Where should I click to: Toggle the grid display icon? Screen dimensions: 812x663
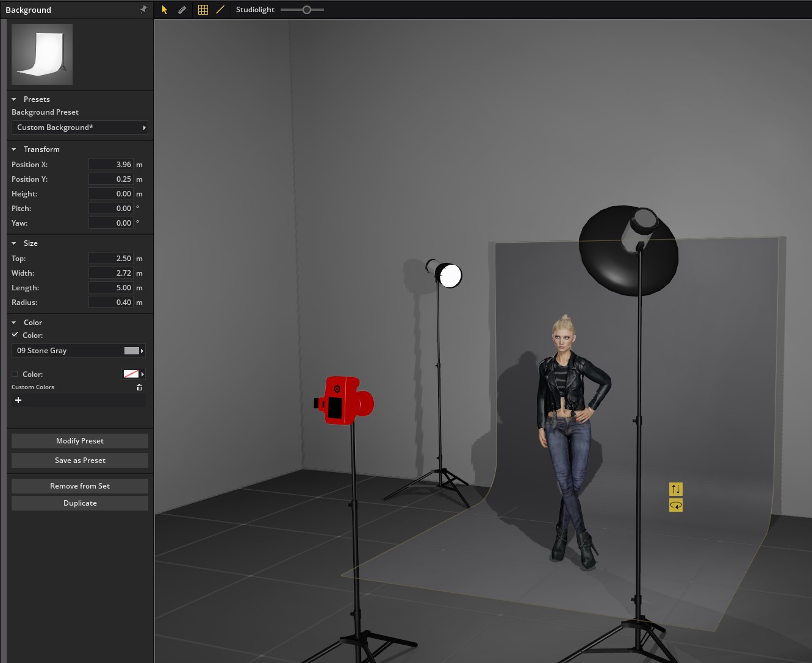[203, 10]
